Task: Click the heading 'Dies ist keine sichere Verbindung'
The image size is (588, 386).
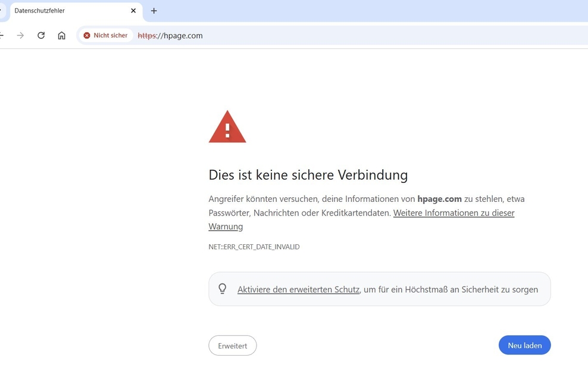Action: click(x=308, y=175)
